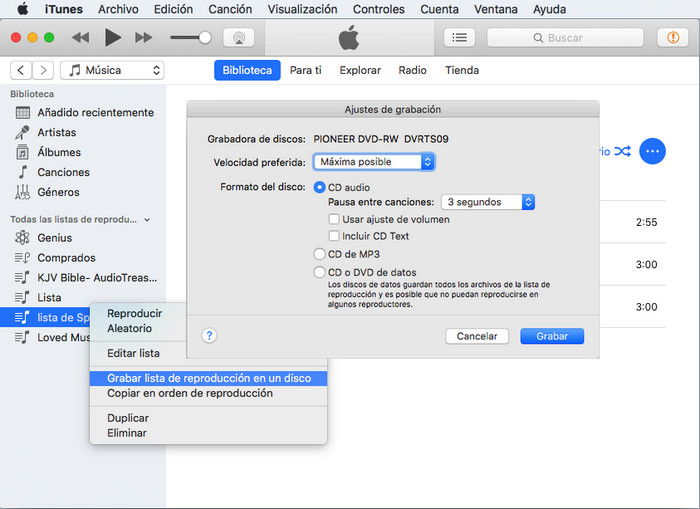Viewport: 700px width, 509px height.
Task: Skip to next track with fast-forward button
Action: click(x=143, y=38)
